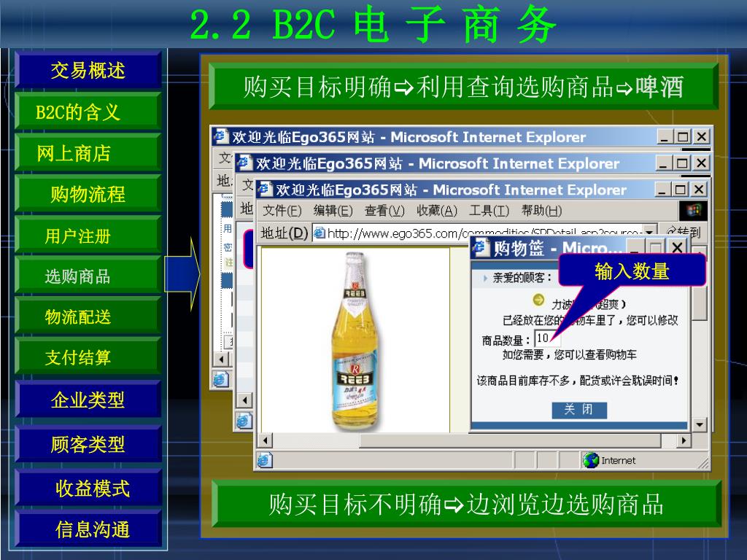Click the yellow arrow bullet icon in popup
Screen dimensions: 747x560
click(538, 300)
